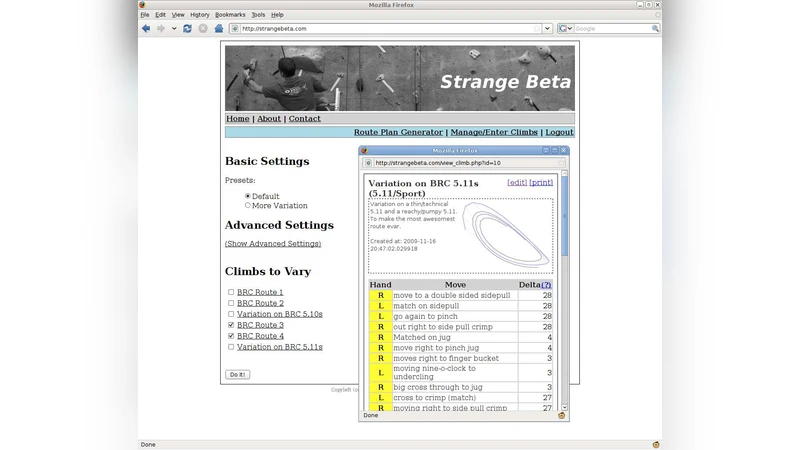Click the browser Back arrow button
This screenshot has height=450, width=800.
coord(146,28)
